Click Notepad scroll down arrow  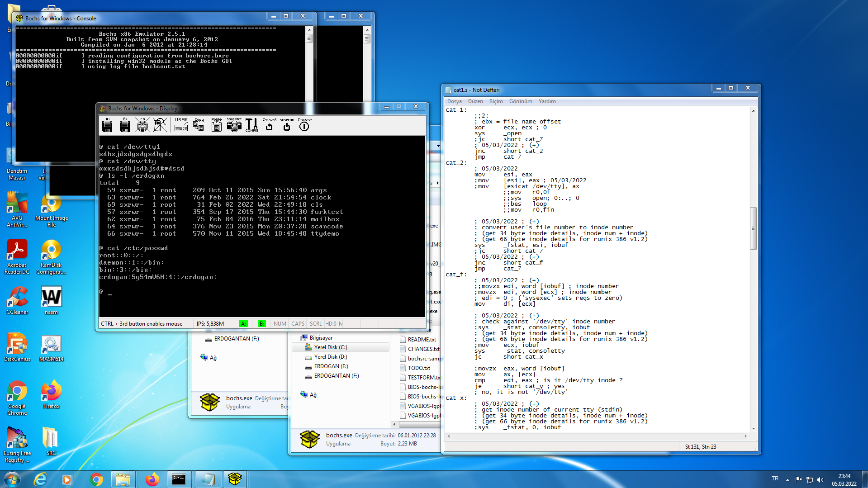(753, 428)
